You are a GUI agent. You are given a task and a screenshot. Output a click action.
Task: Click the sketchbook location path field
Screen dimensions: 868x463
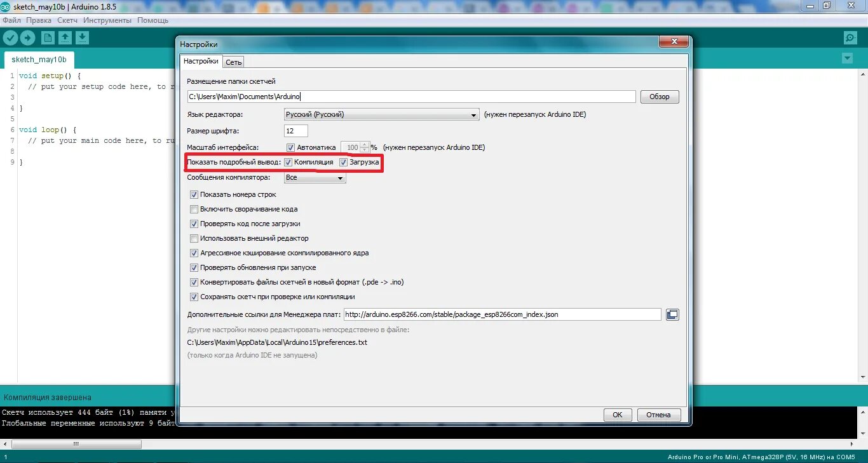coord(411,97)
